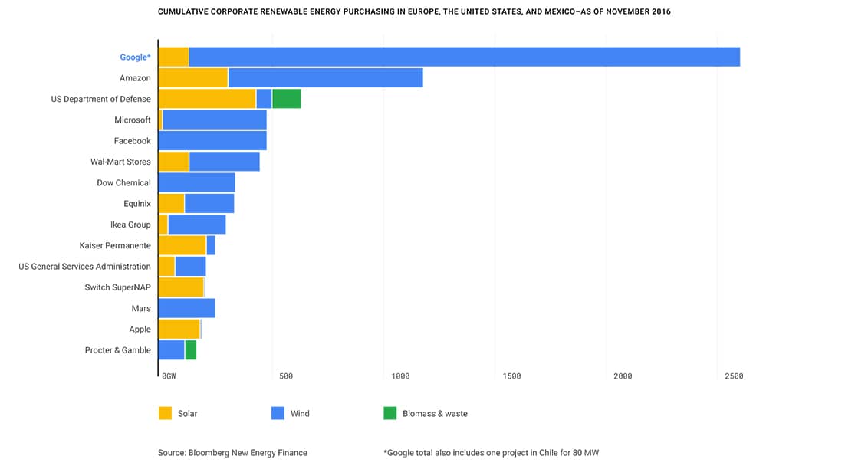Select the Mars wind bar
868x469 pixels.
coord(186,308)
